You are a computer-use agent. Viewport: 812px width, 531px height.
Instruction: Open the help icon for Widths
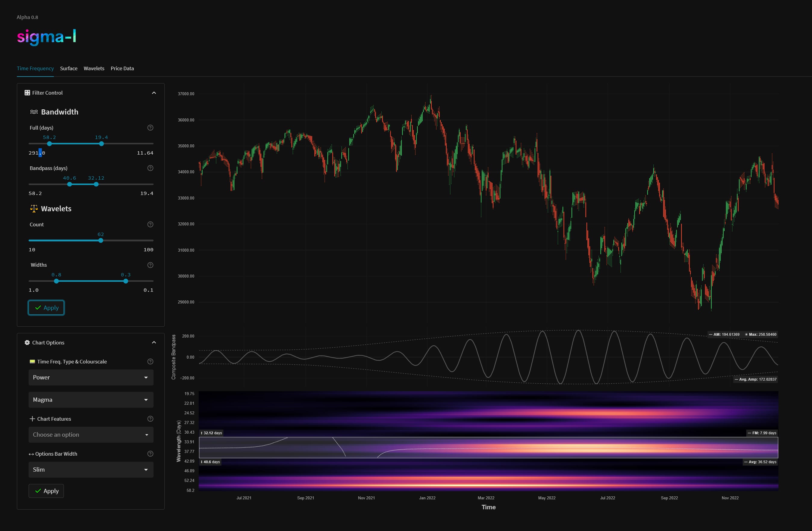(x=150, y=265)
